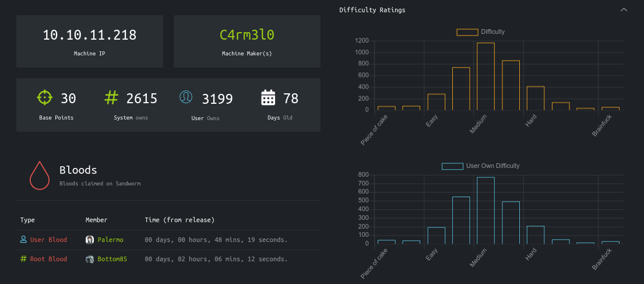Click the User Owns person icon

coord(186,97)
